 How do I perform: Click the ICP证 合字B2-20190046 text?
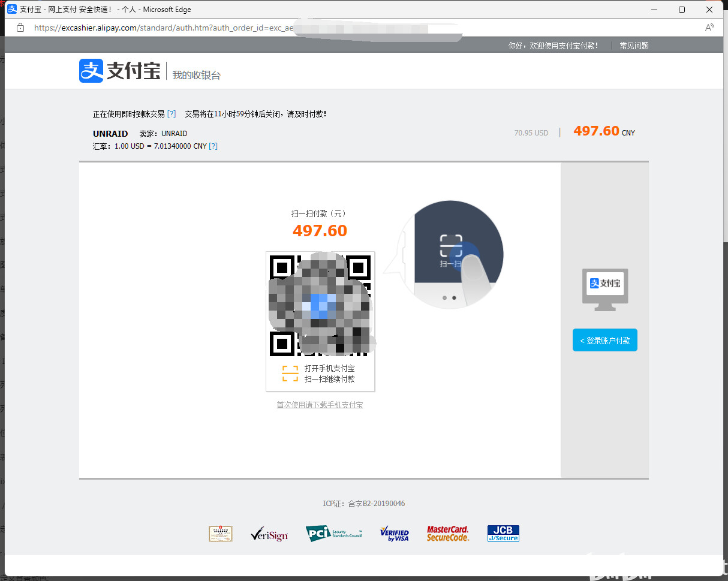(364, 504)
